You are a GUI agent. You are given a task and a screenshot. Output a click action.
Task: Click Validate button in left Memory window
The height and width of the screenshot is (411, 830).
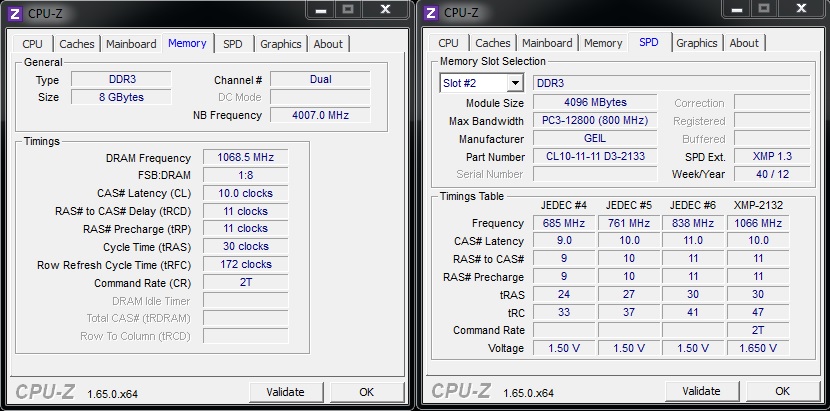pyautogui.click(x=285, y=392)
